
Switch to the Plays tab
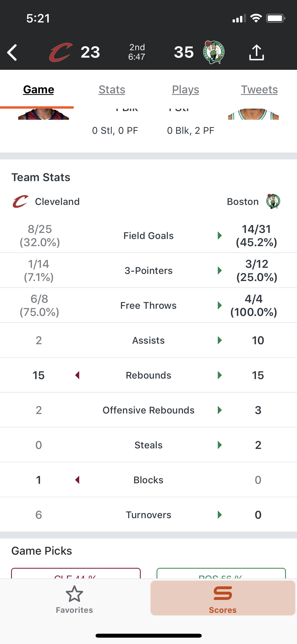click(186, 90)
